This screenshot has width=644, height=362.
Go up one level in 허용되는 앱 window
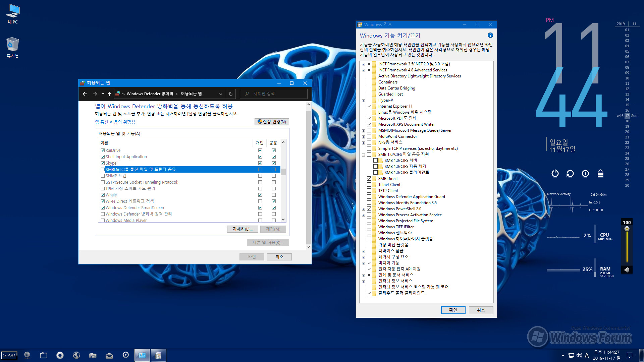coord(110,94)
